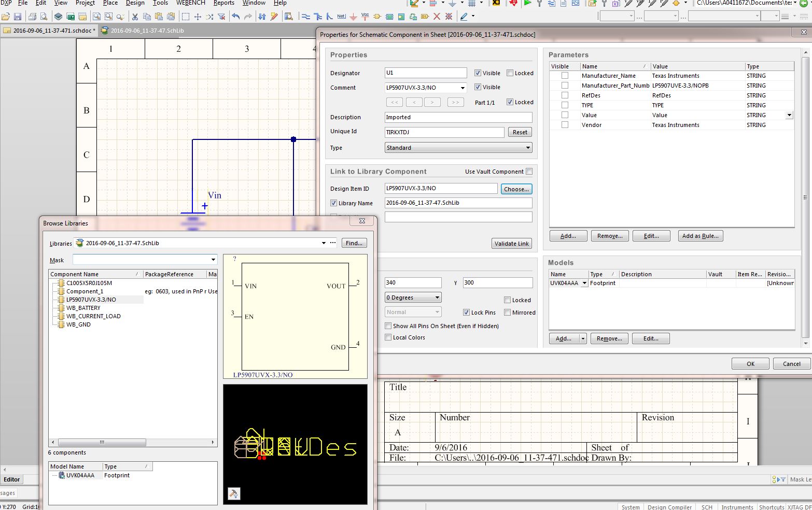This screenshot has height=510, width=812.
Task: Open the Comment dropdown LP5907UVX-3.3/NO
Action: (x=463, y=88)
